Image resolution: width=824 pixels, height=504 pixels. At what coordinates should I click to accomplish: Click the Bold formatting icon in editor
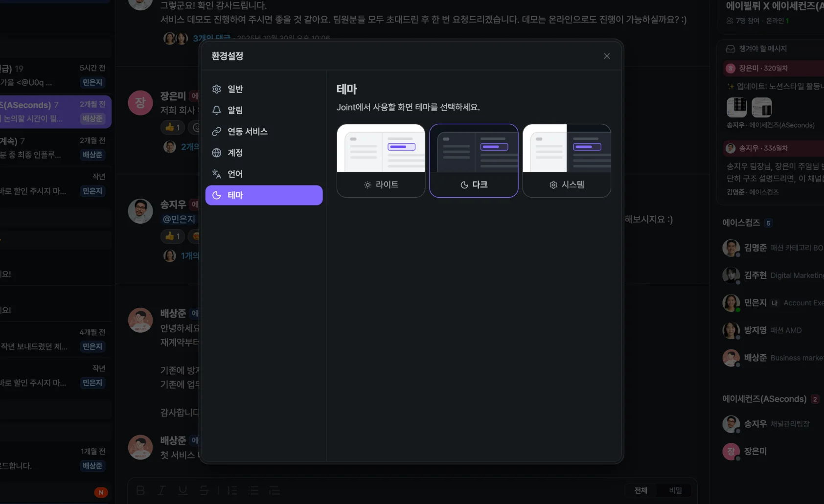coord(140,490)
